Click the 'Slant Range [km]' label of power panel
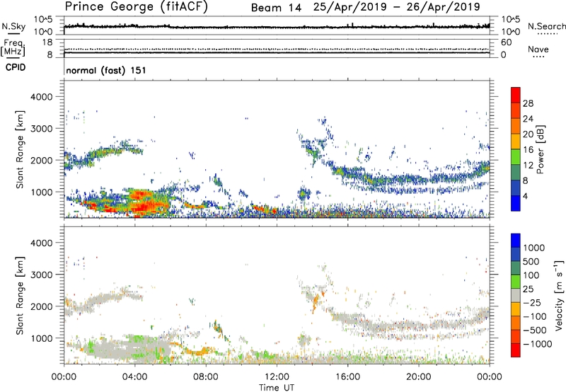This screenshot has height=392, width=566. click(20, 149)
